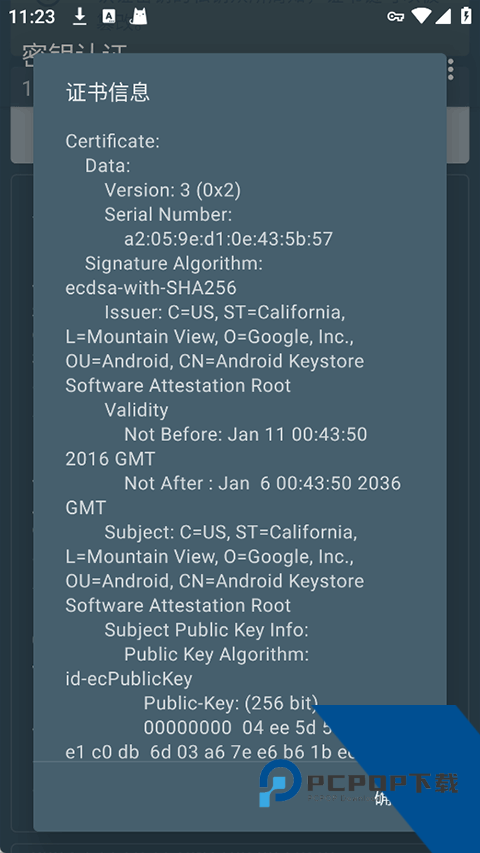Tap the 'Subject Public Key Info:' line
Viewport: 480px width, 853px height.
coord(207,630)
